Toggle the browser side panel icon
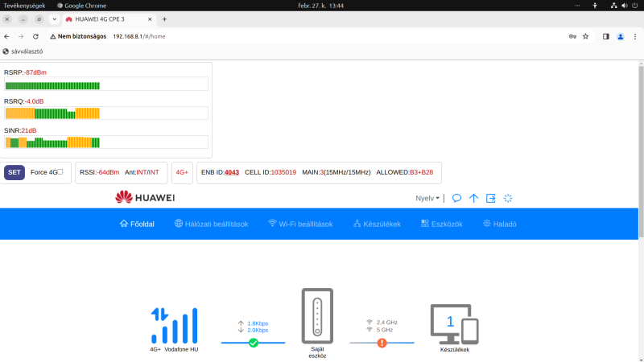 [606, 36]
